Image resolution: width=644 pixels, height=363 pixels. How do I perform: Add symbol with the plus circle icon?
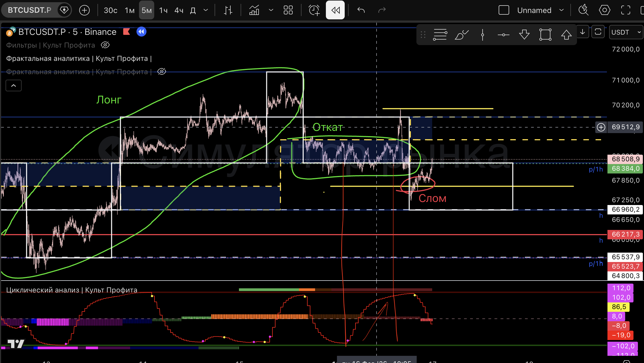(84, 10)
